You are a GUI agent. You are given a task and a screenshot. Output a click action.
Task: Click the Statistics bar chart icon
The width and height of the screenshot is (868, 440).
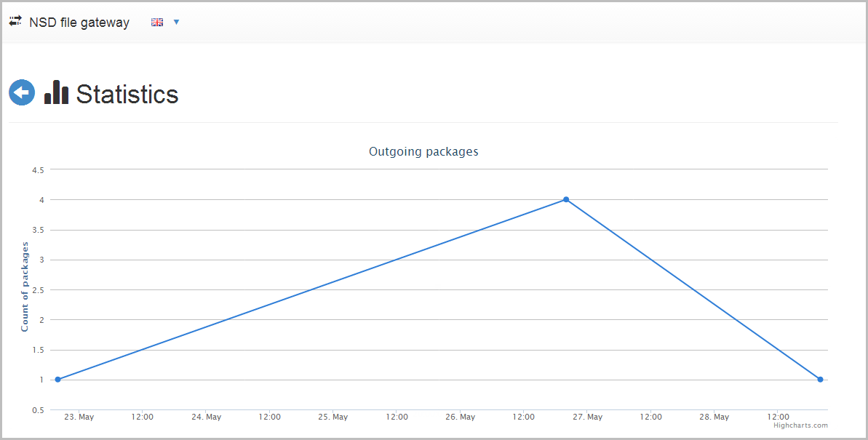pyautogui.click(x=57, y=92)
